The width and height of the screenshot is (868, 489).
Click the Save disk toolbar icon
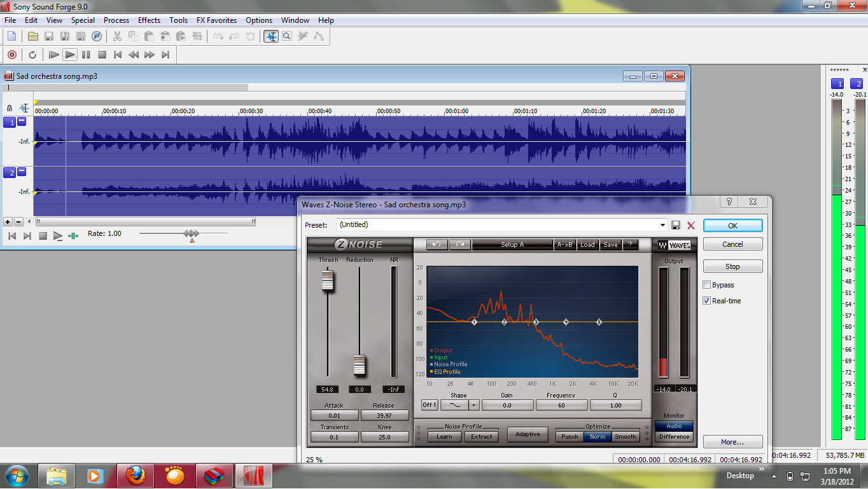[49, 36]
